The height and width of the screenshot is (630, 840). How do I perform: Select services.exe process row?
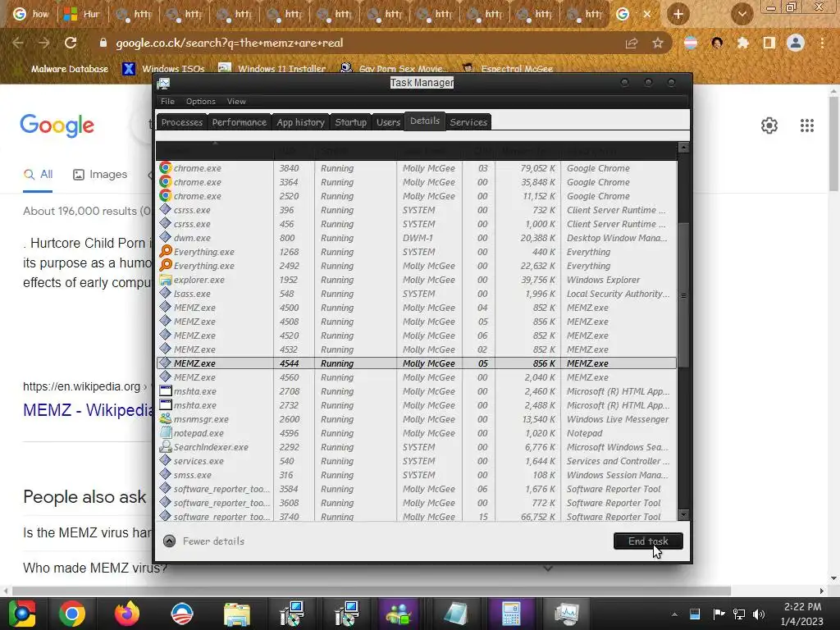(x=417, y=461)
